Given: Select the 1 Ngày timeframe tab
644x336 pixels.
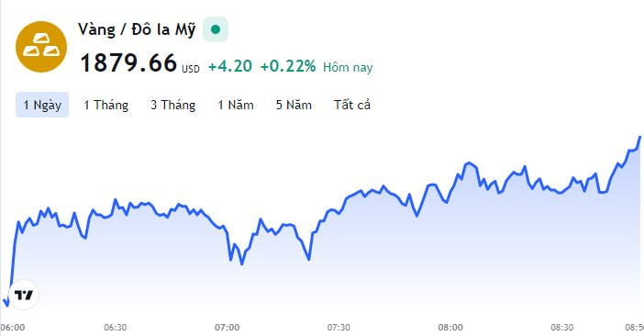Looking at the screenshot, I should click(42, 105).
